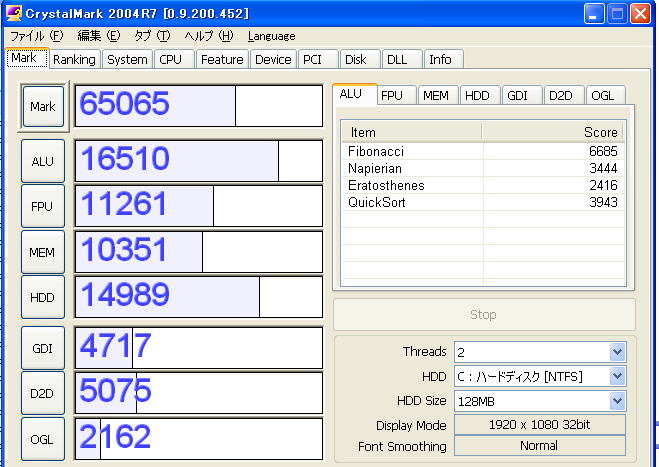Click the FPU score bar 11261
The width and height of the screenshot is (659, 467).
tap(198, 206)
